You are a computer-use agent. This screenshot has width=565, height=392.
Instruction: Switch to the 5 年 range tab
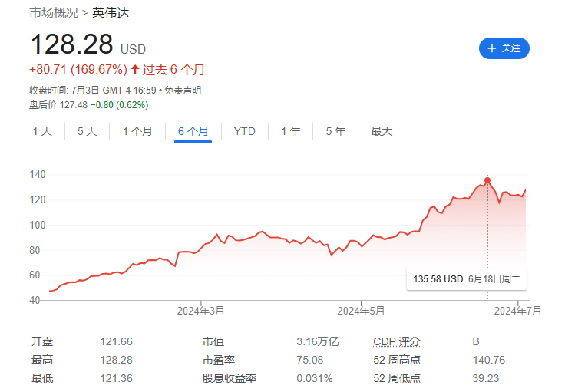335,131
